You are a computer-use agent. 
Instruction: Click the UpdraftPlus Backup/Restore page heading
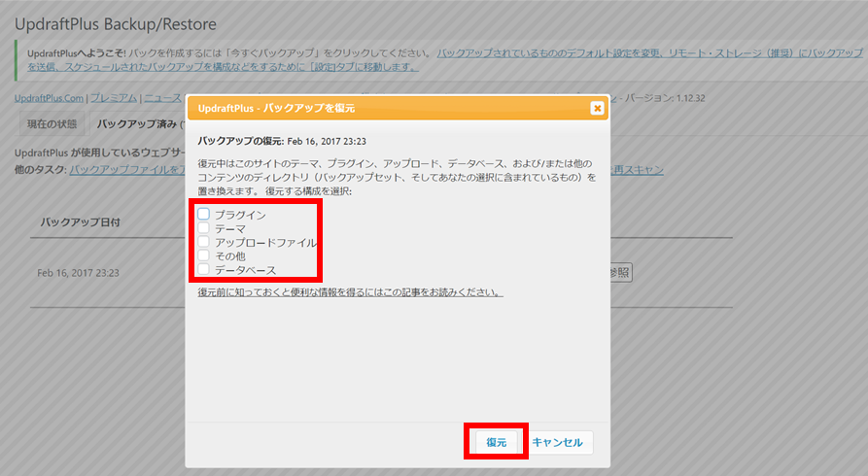pos(115,23)
